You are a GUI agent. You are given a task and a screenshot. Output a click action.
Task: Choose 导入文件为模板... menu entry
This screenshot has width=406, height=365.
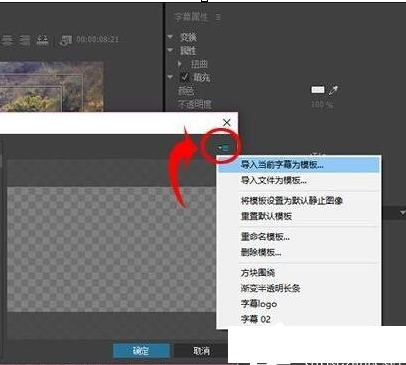299,181
